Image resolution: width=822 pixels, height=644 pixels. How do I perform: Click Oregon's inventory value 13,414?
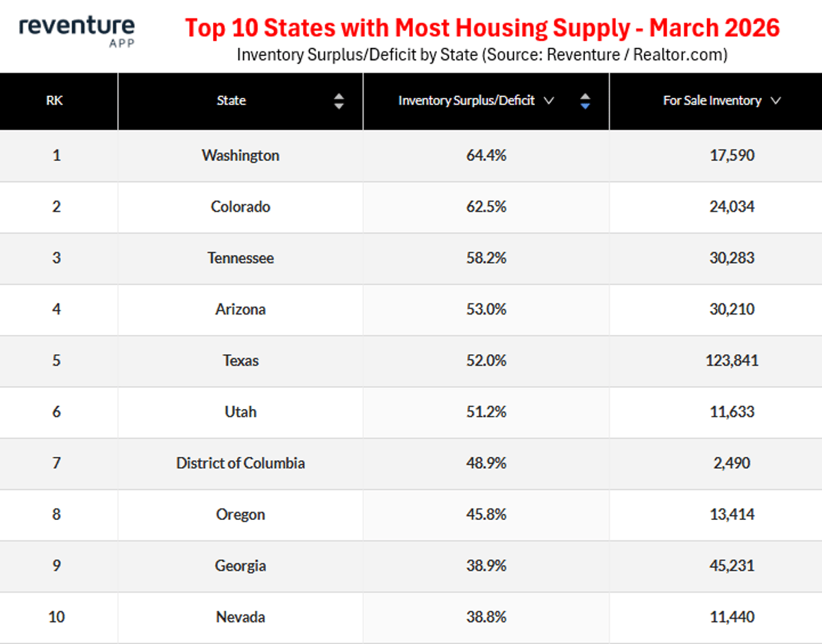tap(732, 515)
